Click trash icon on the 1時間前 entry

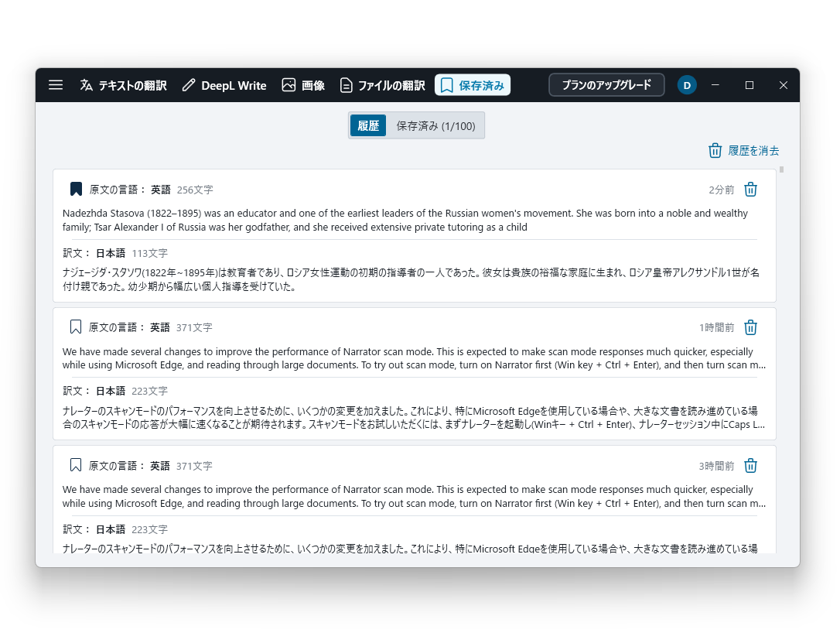pos(750,327)
